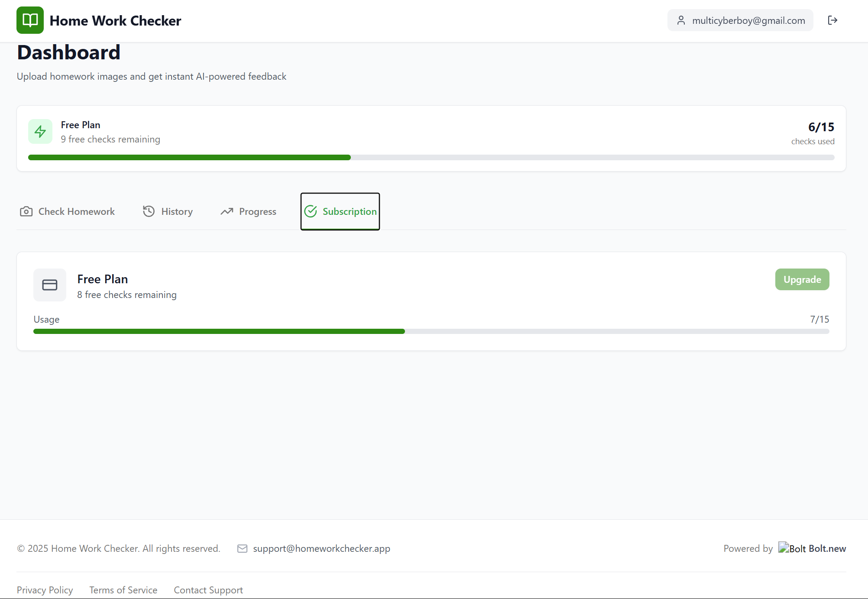This screenshot has height=599, width=868.
Task: Click the green book logo icon
Action: [30, 20]
